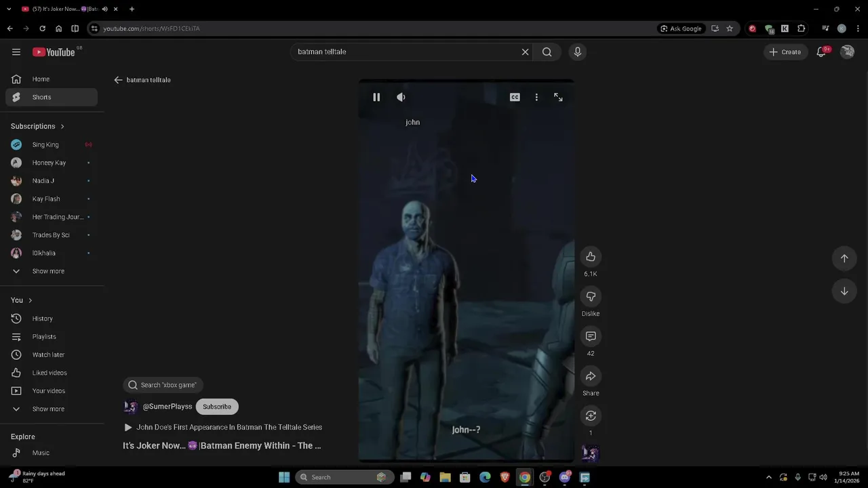Go back in the browser
The image size is (868, 488).
tap(9, 28)
